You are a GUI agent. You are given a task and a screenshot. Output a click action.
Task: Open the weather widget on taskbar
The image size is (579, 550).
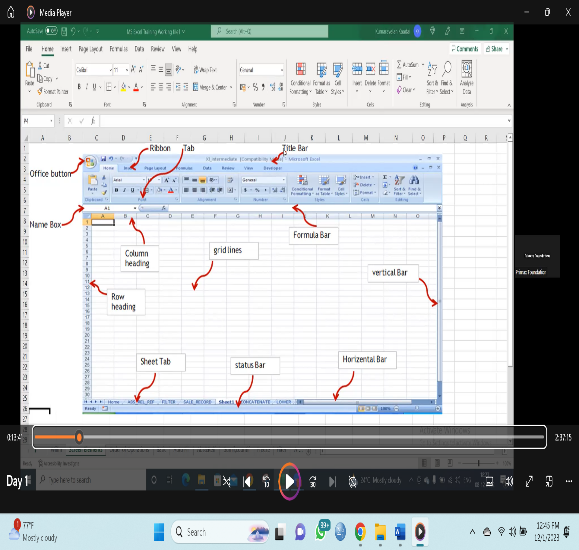pos(33,532)
